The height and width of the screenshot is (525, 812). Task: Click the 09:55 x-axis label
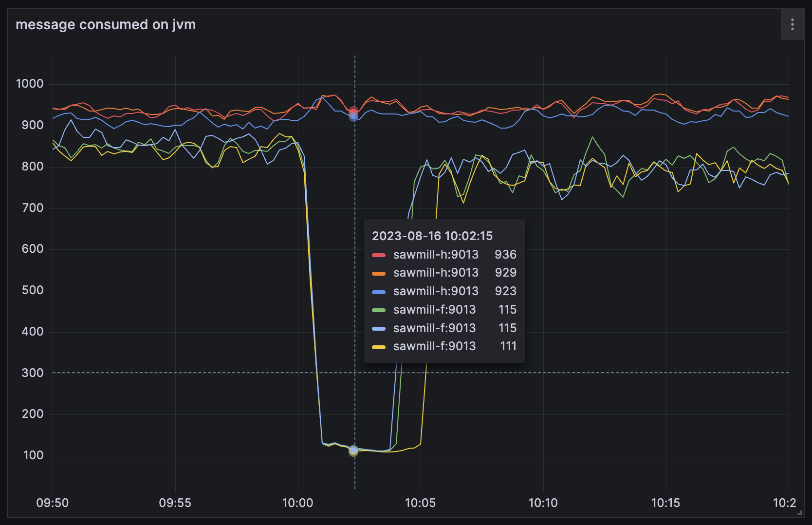[175, 503]
